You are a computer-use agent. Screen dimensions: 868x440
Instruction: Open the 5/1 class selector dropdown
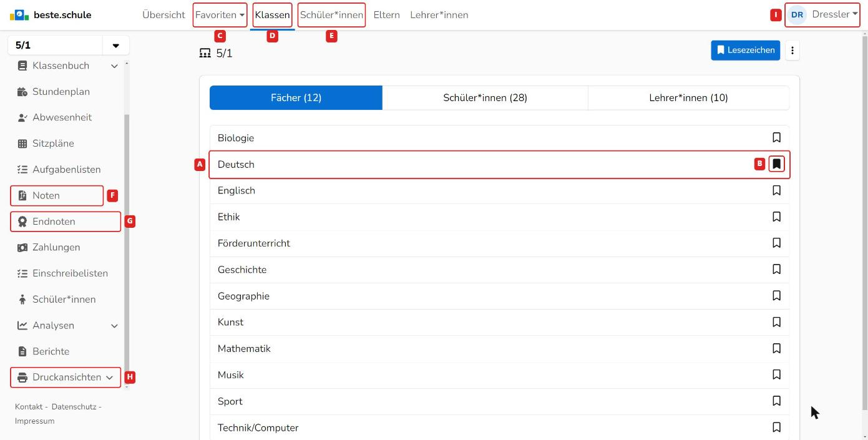[115, 46]
